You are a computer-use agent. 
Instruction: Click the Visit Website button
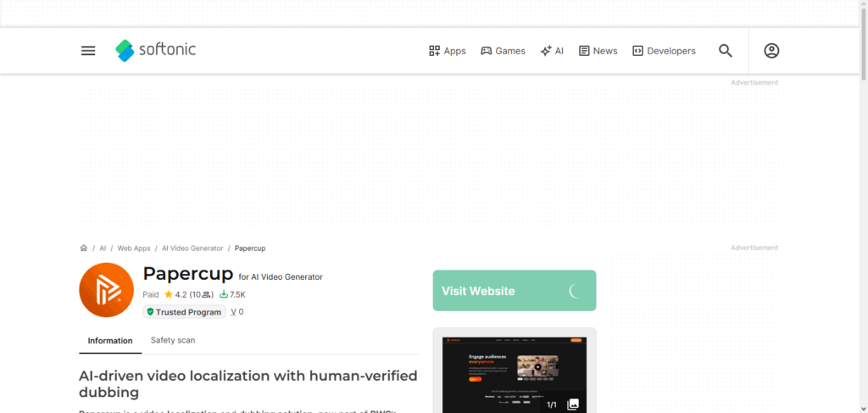click(x=515, y=291)
